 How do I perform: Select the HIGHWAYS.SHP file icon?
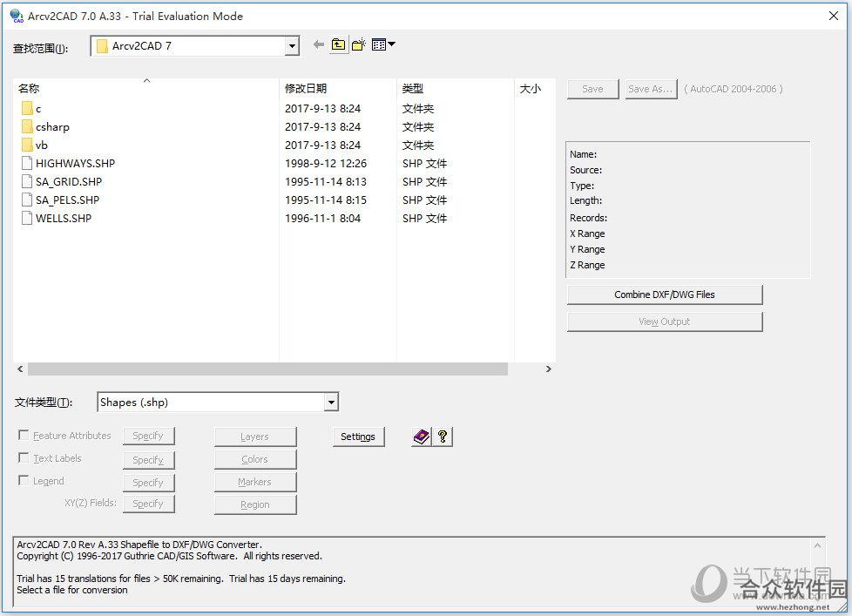27,164
